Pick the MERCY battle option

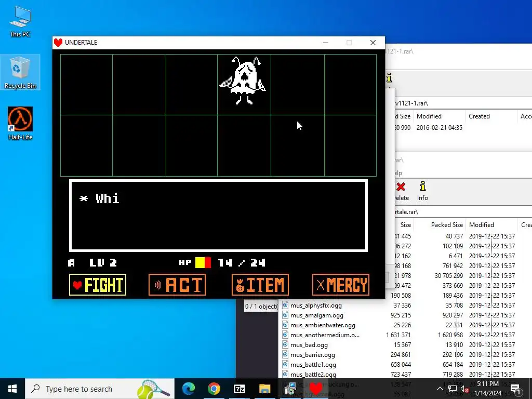tap(341, 285)
